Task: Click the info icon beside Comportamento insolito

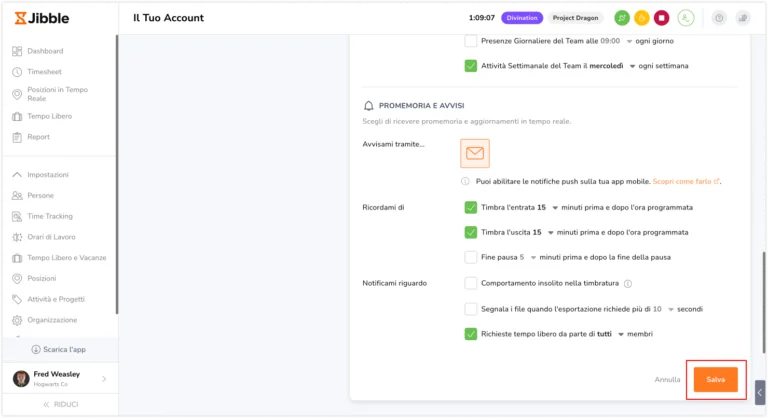Action: tap(627, 283)
